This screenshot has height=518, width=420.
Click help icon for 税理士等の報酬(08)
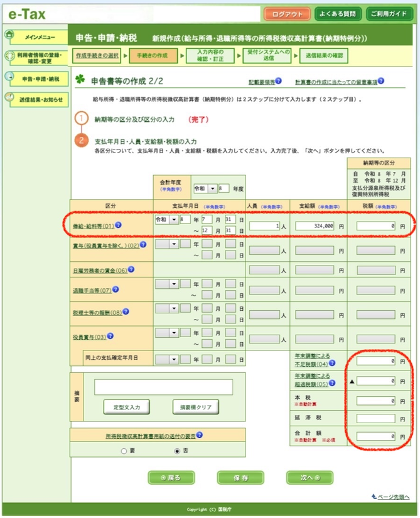pyautogui.click(x=126, y=311)
